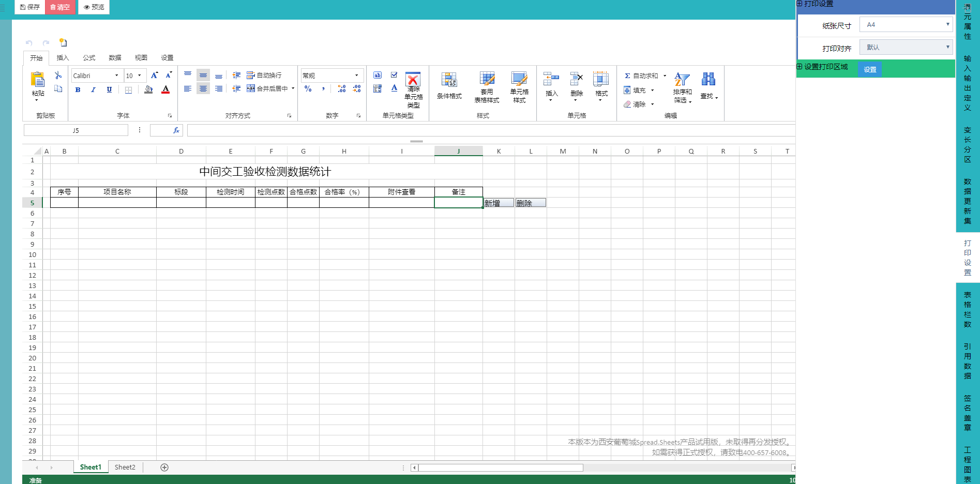Insert a hyperlink cell type (A icon)
Viewport: 980px width, 484px height.
[394, 89]
